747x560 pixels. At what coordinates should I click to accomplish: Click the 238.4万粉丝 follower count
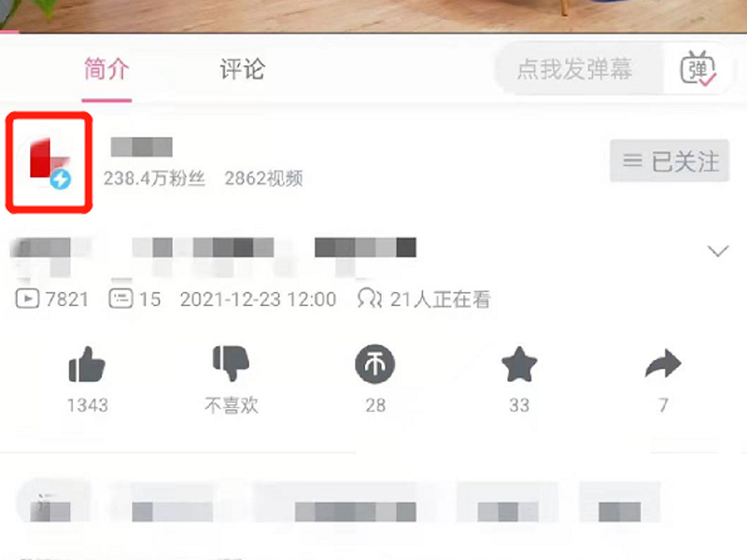coord(154,178)
